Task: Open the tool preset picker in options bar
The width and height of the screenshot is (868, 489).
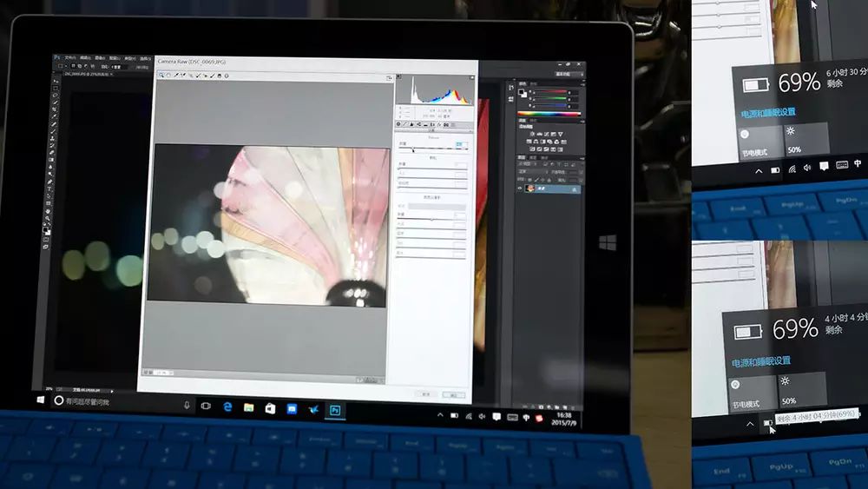Action: [x=61, y=65]
